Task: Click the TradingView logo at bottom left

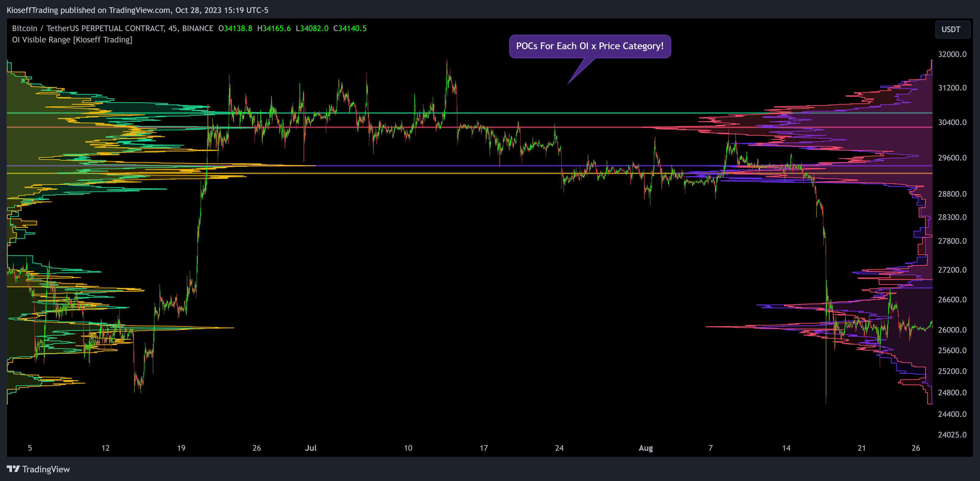Action: 38,469
